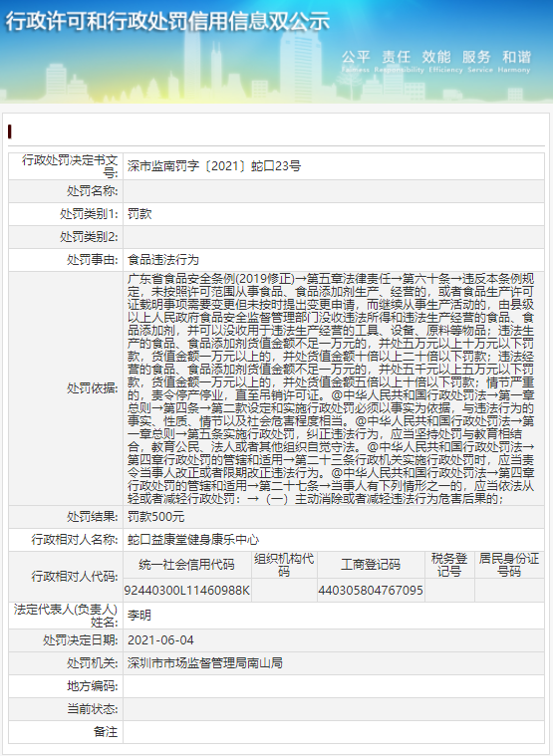
Task: Click the party name 蛇口益康堂健身康乐中心
Action: tap(193, 540)
